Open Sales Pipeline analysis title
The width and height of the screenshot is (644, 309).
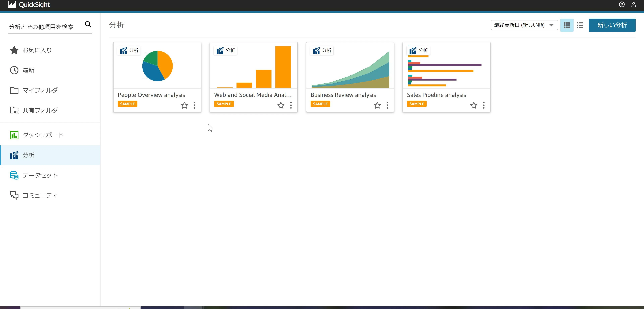(436, 95)
